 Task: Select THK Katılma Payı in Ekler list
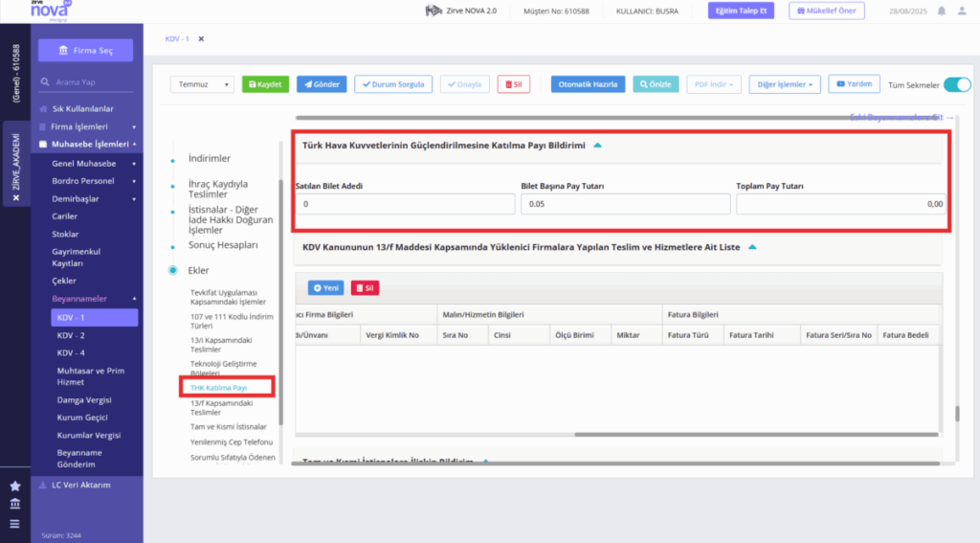coord(219,388)
